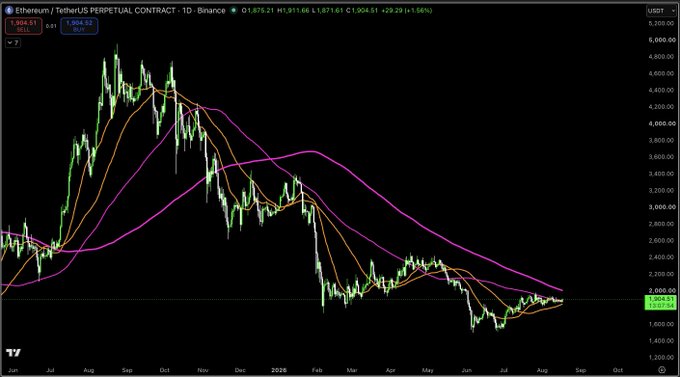Click the 1,200.00 price axis label

662,357
